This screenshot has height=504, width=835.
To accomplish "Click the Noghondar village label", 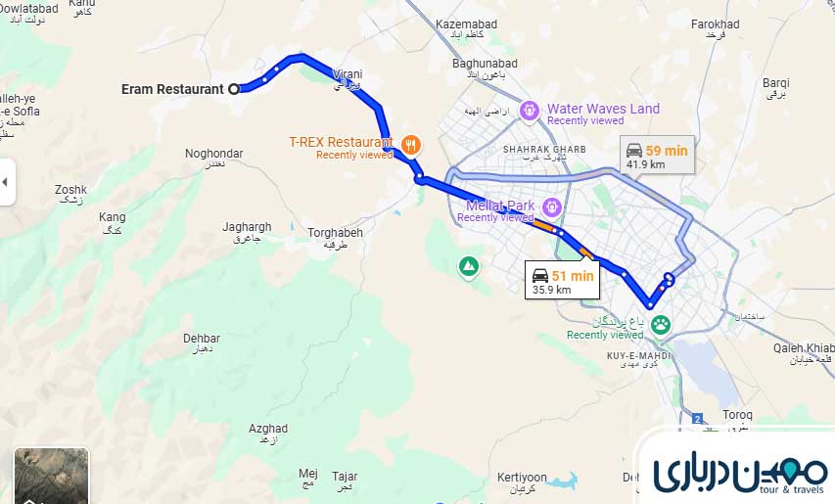I will 213,154.
